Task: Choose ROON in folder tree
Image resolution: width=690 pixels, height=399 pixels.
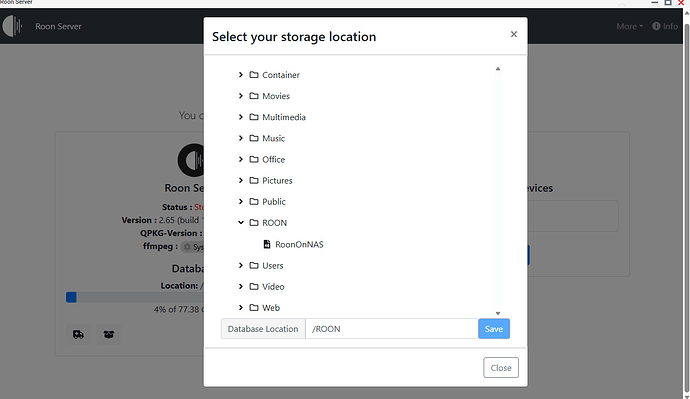Action: [x=275, y=223]
